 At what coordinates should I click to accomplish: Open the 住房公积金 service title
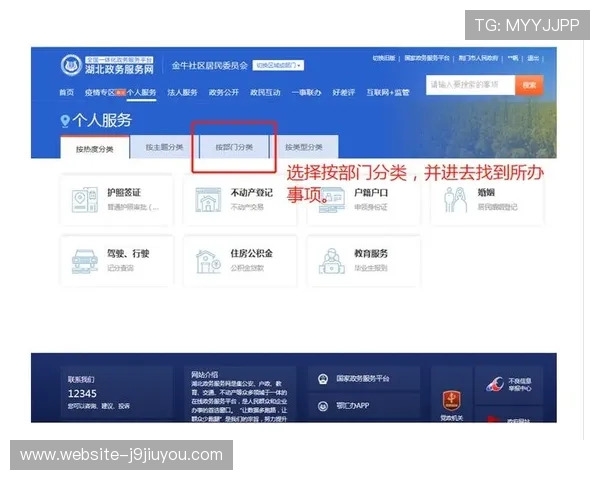[252, 253]
